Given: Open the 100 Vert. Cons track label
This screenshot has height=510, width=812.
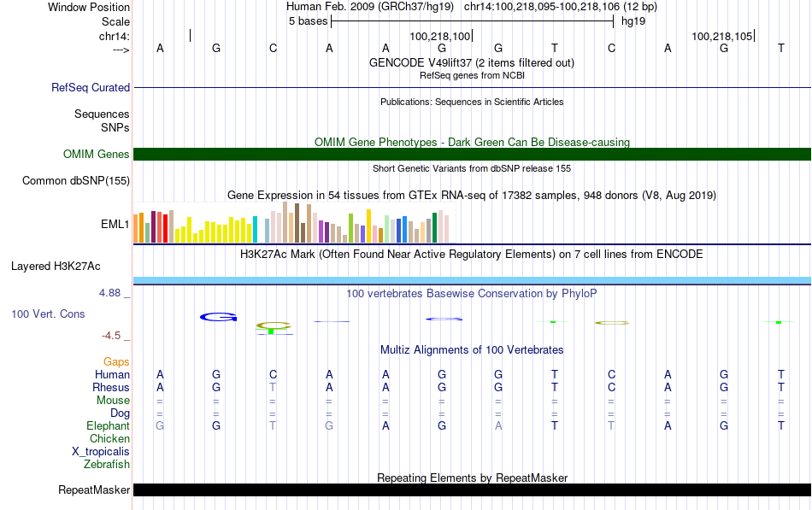Looking at the screenshot, I should (x=48, y=314).
